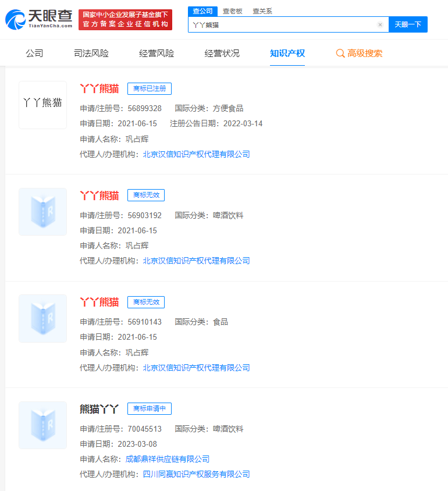Screen dimensions: 448x491
Task: Select the 查老板 search tab
Action: click(x=232, y=11)
